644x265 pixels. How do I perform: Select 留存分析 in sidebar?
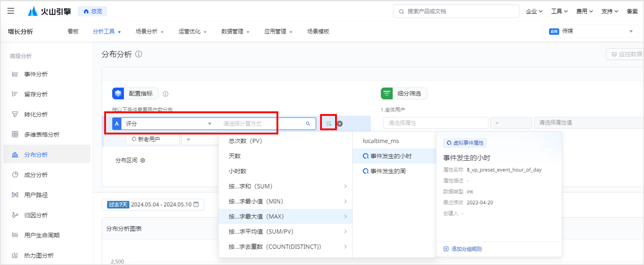[x=47, y=94]
